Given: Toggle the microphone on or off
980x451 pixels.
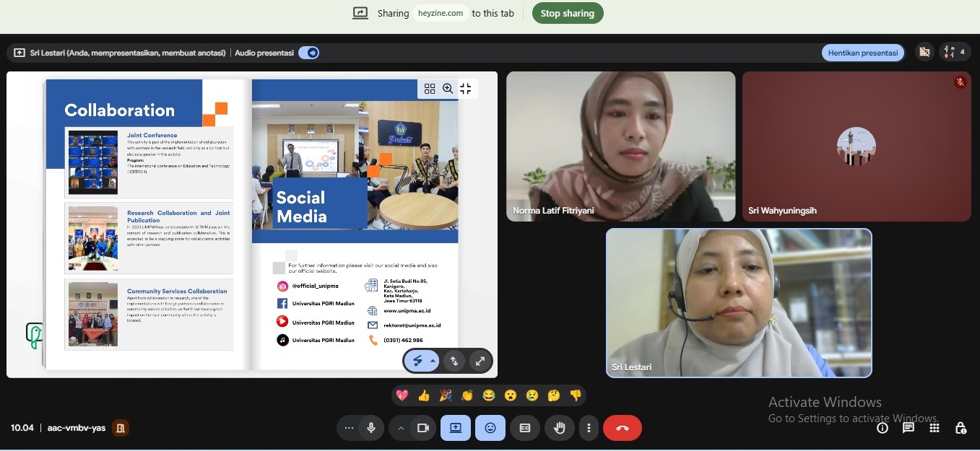Looking at the screenshot, I should point(371,428).
